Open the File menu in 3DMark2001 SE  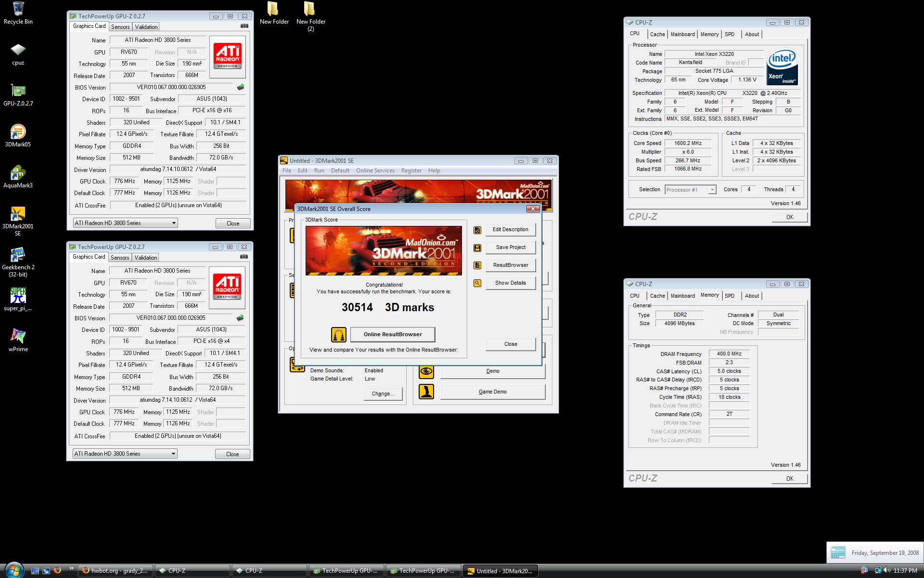click(287, 171)
